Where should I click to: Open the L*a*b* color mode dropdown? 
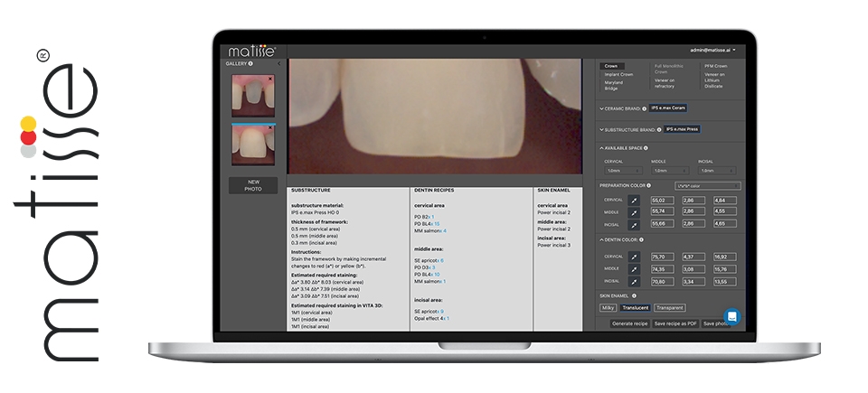click(707, 186)
